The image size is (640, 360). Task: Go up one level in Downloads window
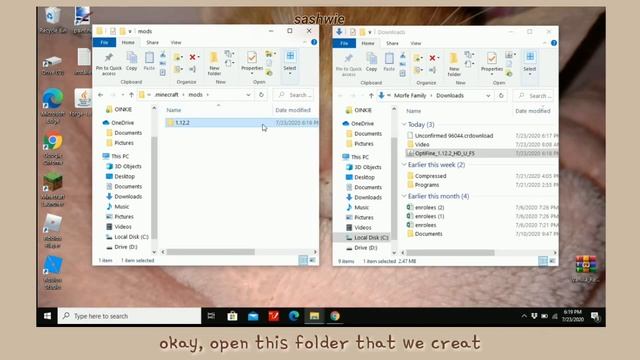(371, 96)
